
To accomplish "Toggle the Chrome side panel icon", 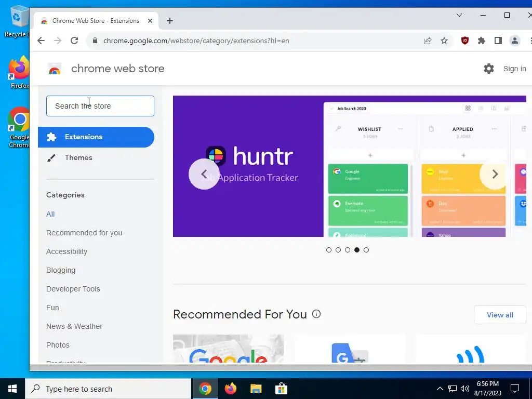I will pyautogui.click(x=498, y=41).
